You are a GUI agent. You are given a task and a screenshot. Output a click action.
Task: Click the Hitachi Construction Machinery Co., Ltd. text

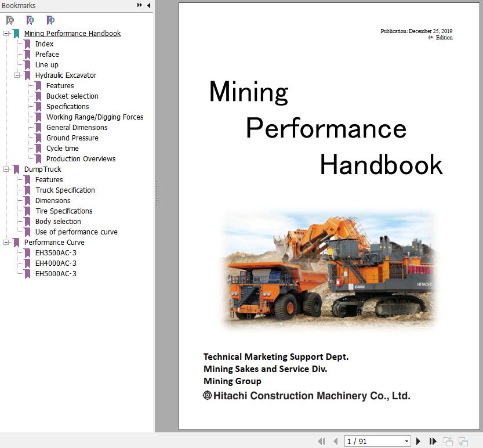click(x=312, y=396)
